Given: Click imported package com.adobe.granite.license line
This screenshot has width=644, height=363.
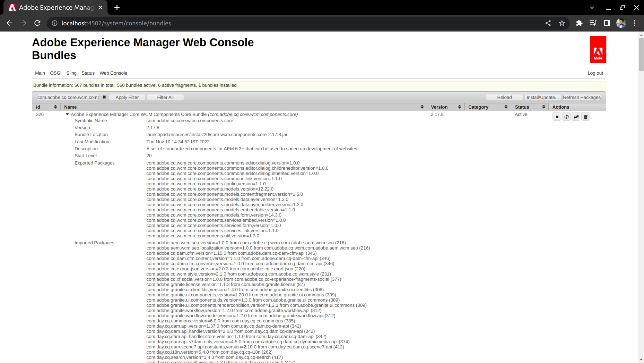Looking at the screenshot, I should click(x=225, y=284).
